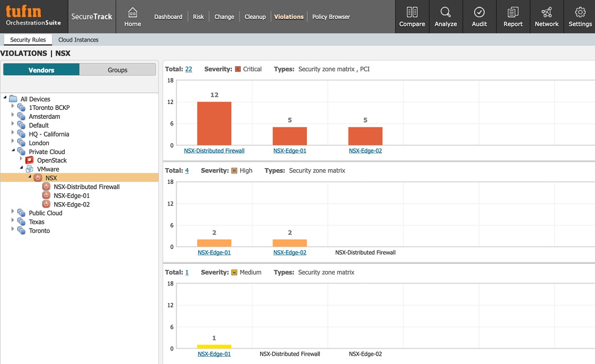
Task: Click the NSX-Distributed Firewall critical bar
Action: click(214, 123)
